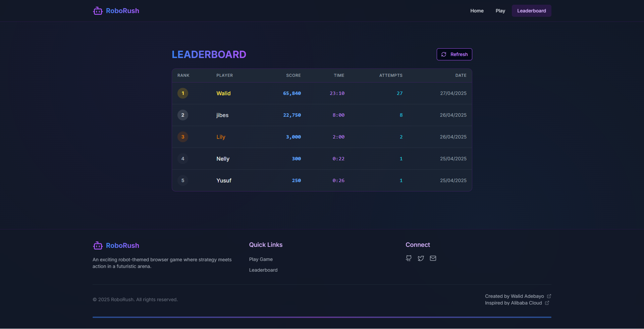Click the ATTEMPTS column header
Image resolution: width=644 pixels, height=329 pixels.
(391, 75)
